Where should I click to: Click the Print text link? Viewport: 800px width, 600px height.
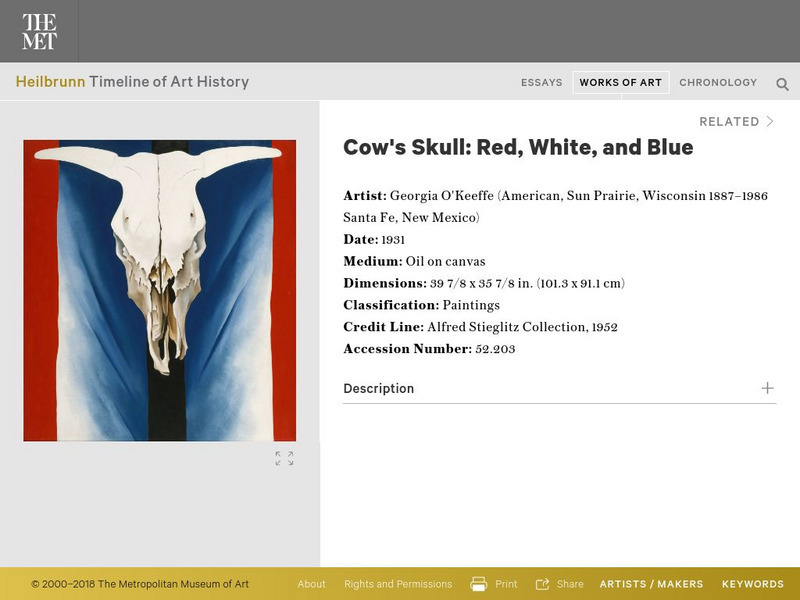pos(506,584)
